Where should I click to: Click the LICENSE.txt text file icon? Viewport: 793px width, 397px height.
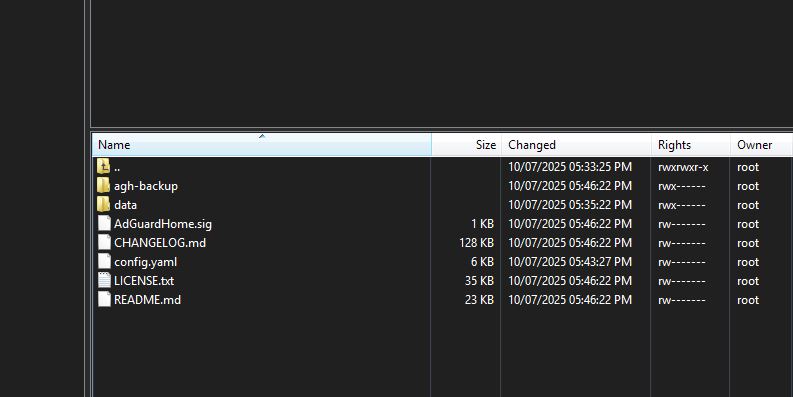104,280
